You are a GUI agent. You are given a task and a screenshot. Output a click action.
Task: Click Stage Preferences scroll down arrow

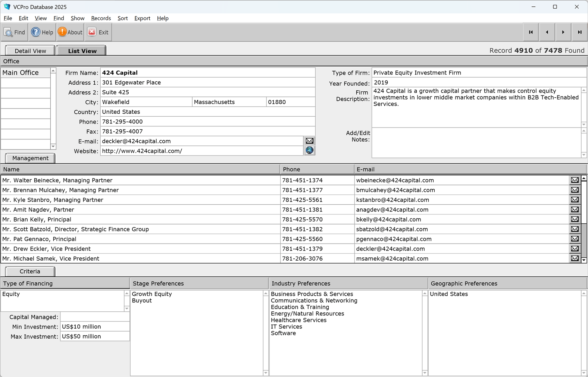[x=266, y=373]
